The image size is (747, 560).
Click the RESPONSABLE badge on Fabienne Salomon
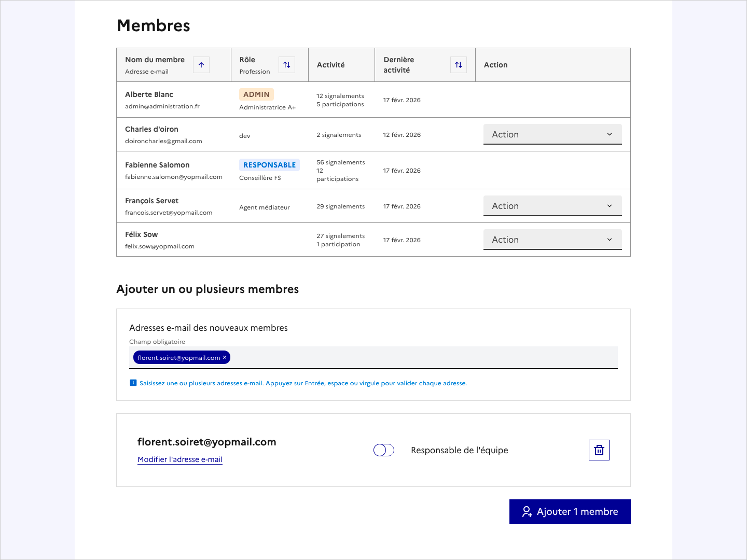pyautogui.click(x=269, y=164)
